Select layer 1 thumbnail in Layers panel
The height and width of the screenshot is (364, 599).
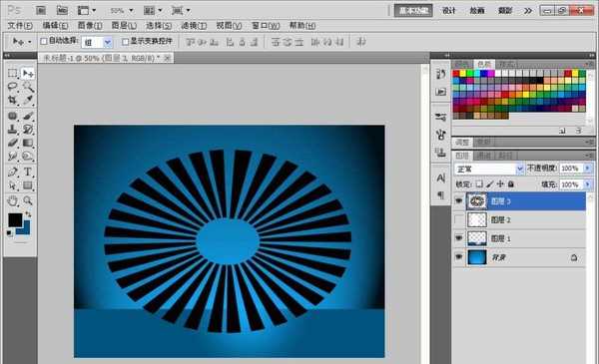[477, 238]
